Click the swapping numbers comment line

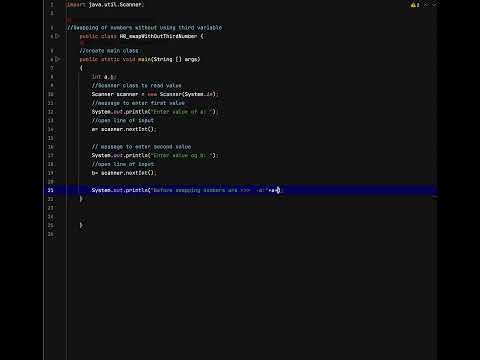pos(145,28)
